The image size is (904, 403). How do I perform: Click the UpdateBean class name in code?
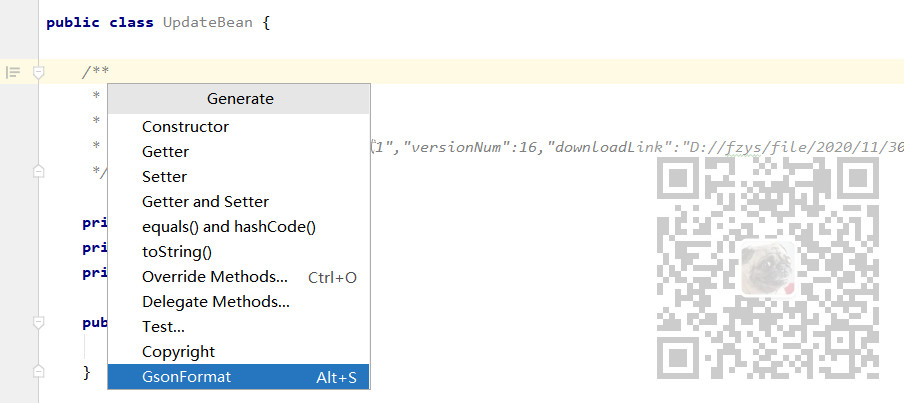point(210,22)
